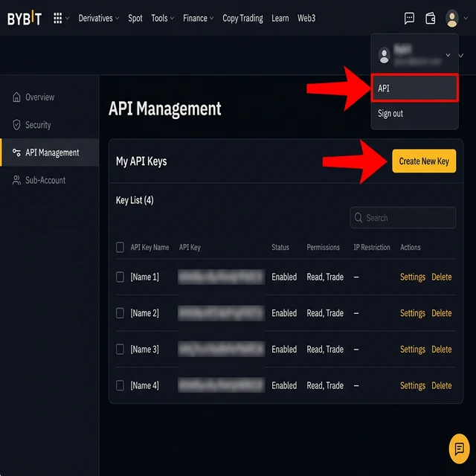Click Read, Trade permissions in [Name 3] row

(x=325, y=349)
